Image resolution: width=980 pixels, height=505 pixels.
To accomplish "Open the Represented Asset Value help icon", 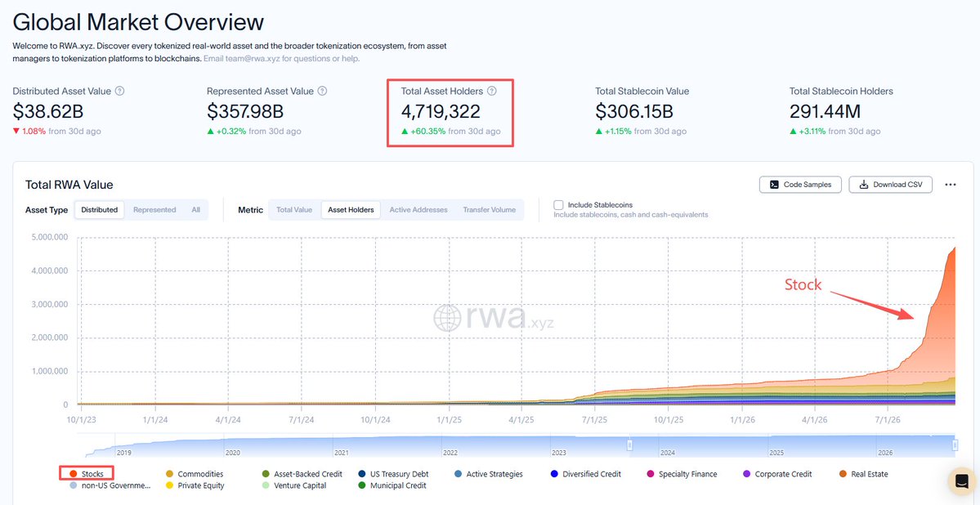I will click(x=323, y=91).
